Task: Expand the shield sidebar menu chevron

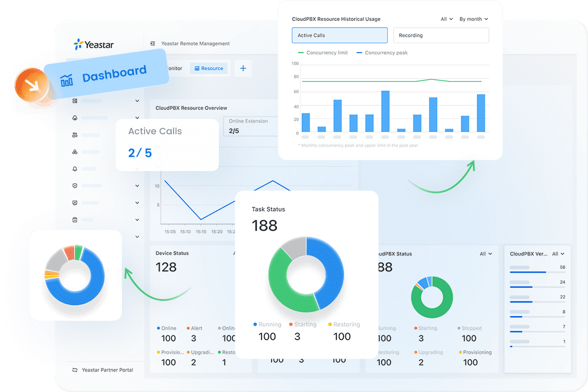Action: 137,185
